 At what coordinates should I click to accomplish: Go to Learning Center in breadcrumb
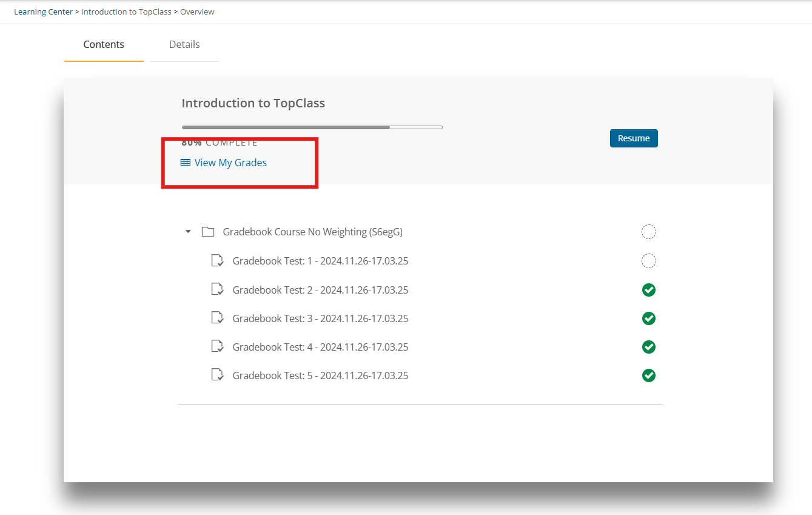pyautogui.click(x=43, y=12)
